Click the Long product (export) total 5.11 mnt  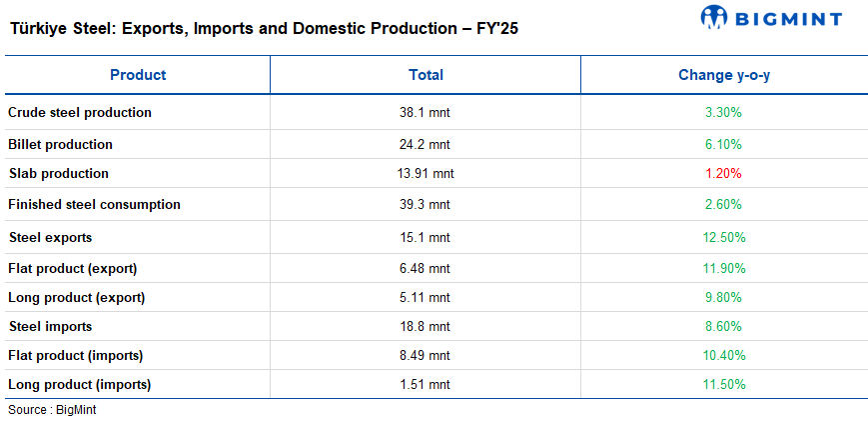tap(426, 298)
